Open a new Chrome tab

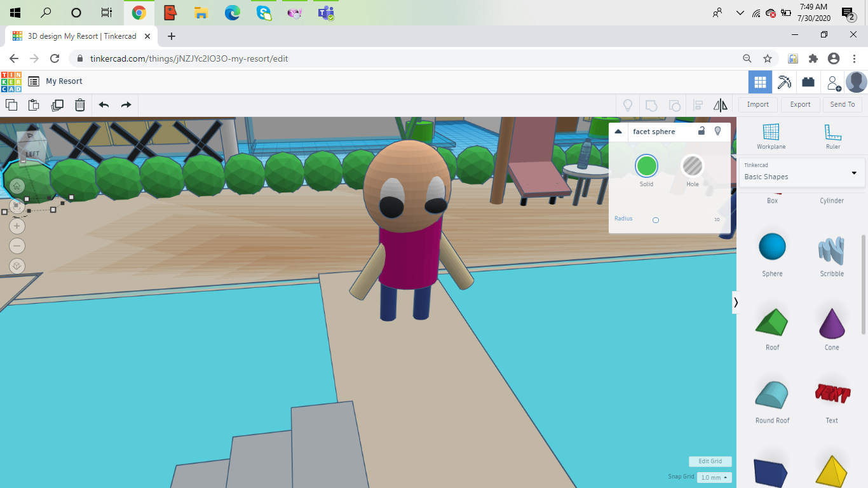coord(172,36)
